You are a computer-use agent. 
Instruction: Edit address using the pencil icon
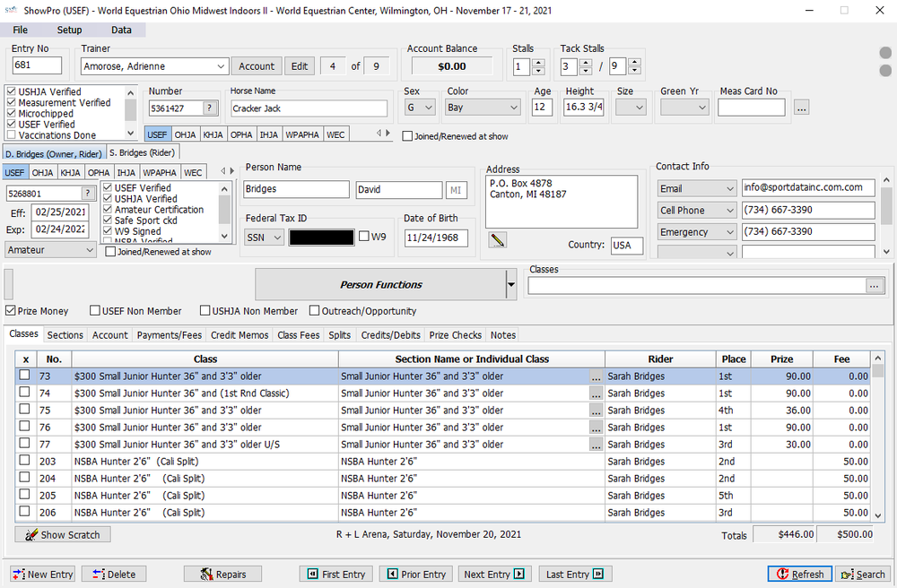[x=497, y=239]
